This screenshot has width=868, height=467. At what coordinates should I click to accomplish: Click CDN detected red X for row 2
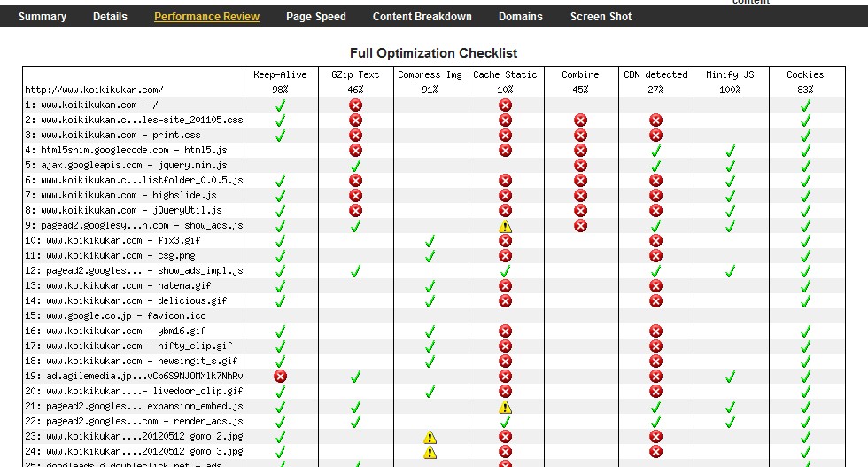click(655, 121)
